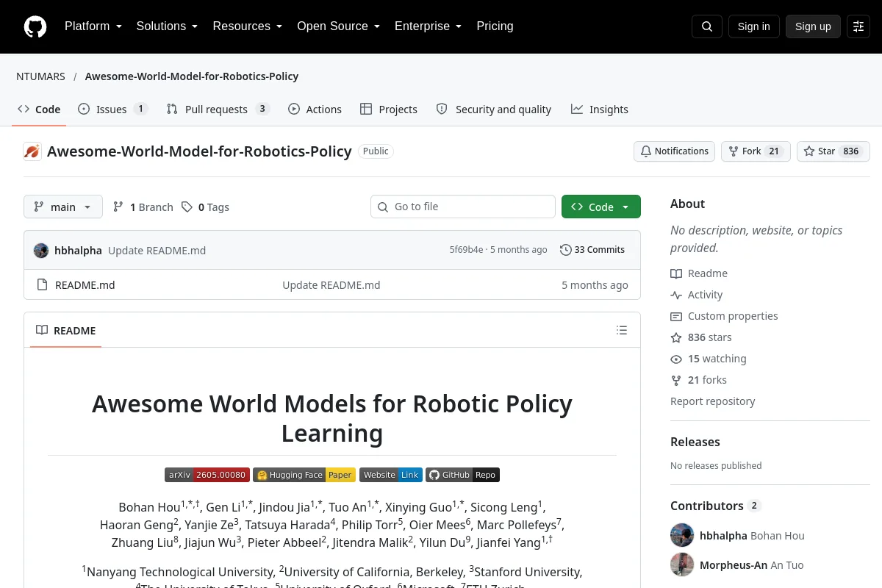The image size is (882, 588).
Task: Open the arXiv 2605.00080 badge
Action: 207,475
